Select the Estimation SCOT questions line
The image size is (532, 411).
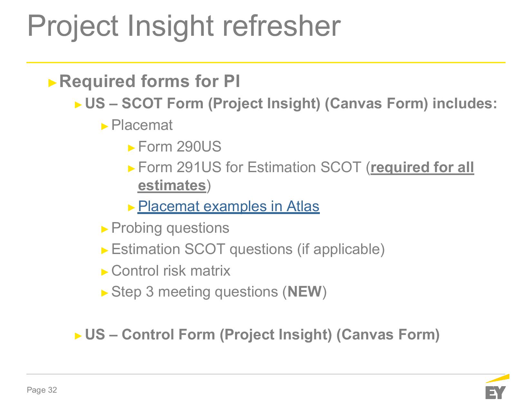(x=248, y=250)
